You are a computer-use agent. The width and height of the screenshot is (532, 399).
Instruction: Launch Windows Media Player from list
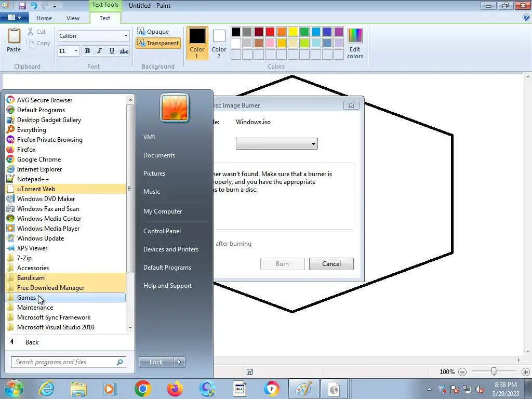pos(66,229)
